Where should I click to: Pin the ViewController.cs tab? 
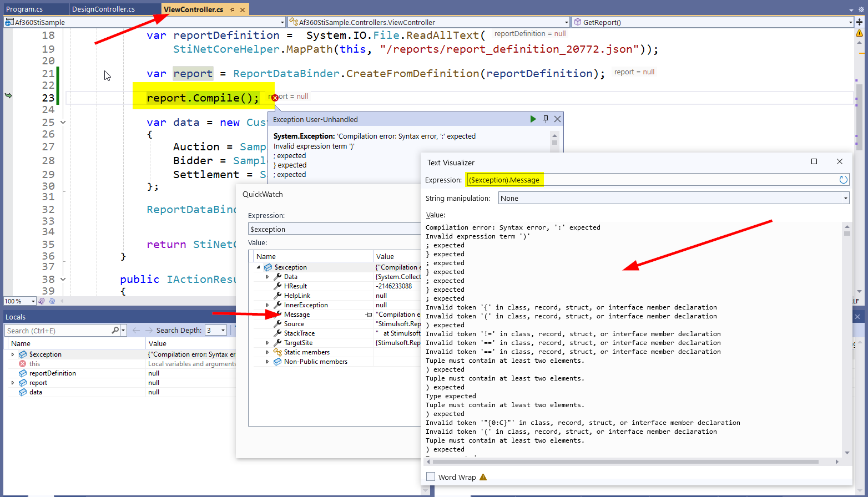click(232, 9)
